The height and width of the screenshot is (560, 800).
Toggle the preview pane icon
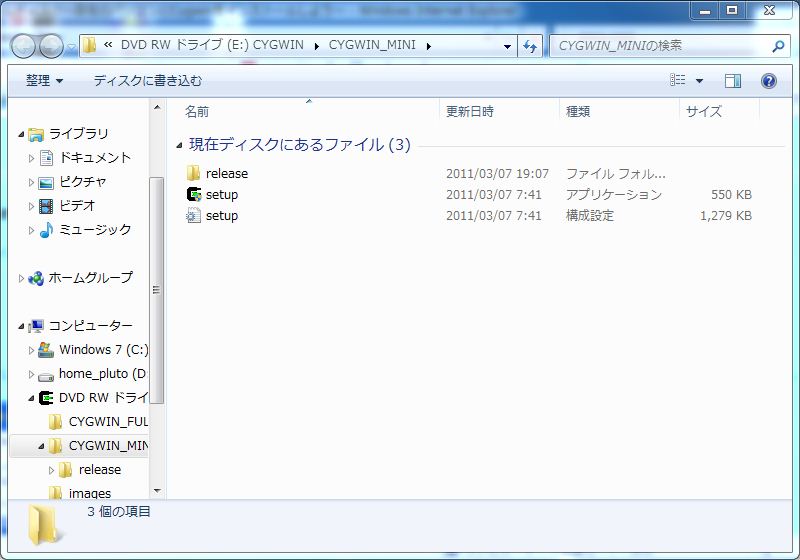click(x=733, y=81)
